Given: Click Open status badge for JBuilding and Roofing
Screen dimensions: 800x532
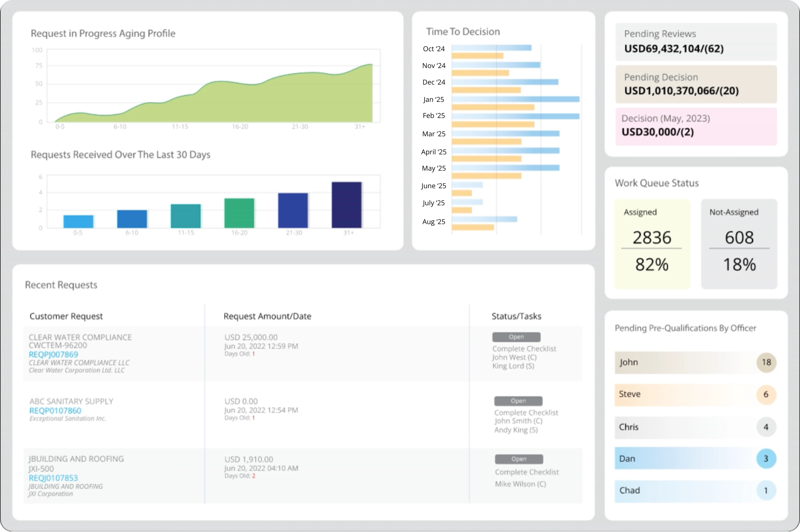Looking at the screenshot, I should (519, 459).
